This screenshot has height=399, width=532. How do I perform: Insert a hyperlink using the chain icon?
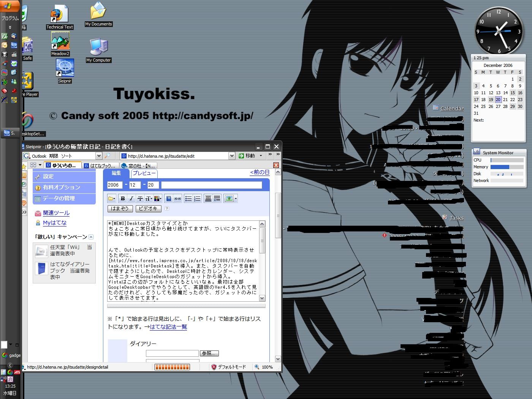point(177,198)
